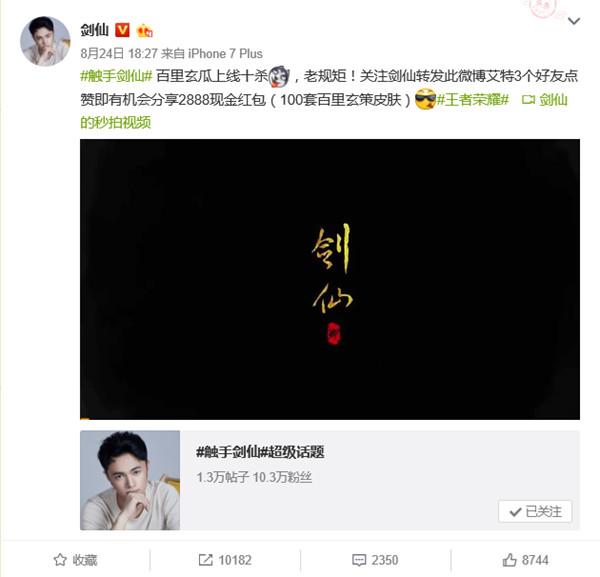Open the 剑仙 profile avatar
This screenshot has width=600, height=577.
click(x=45, y=41)
